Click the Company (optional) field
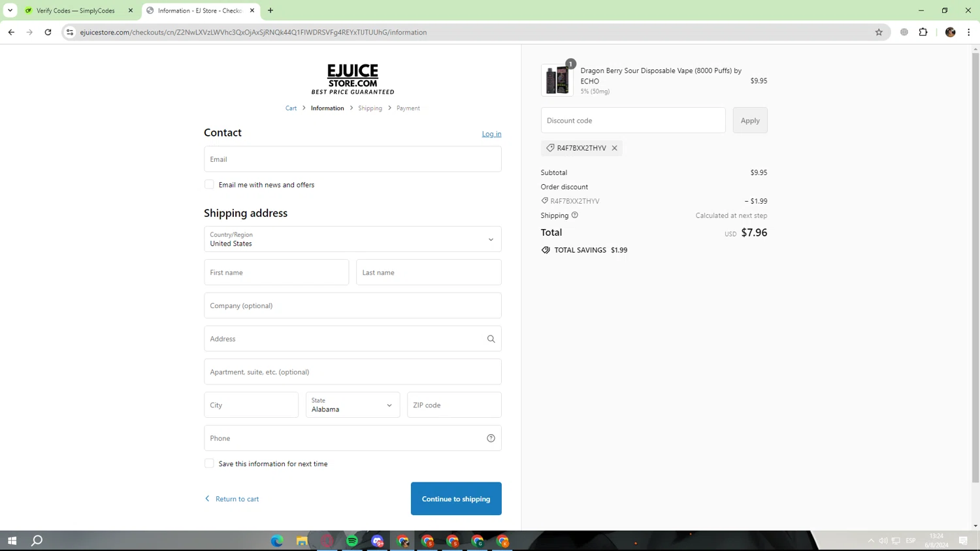Viewport: 980px width, 551px height. tap(353, 306)
